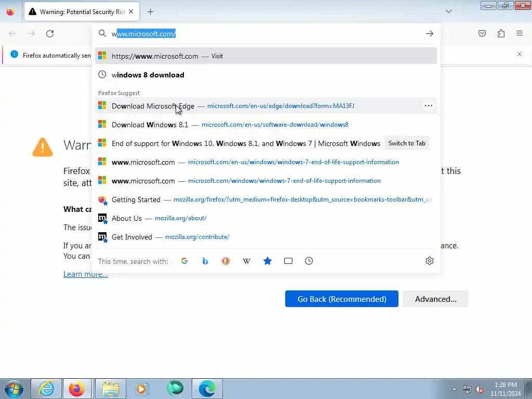Search in open Tabs icon

tap(288, 261)
